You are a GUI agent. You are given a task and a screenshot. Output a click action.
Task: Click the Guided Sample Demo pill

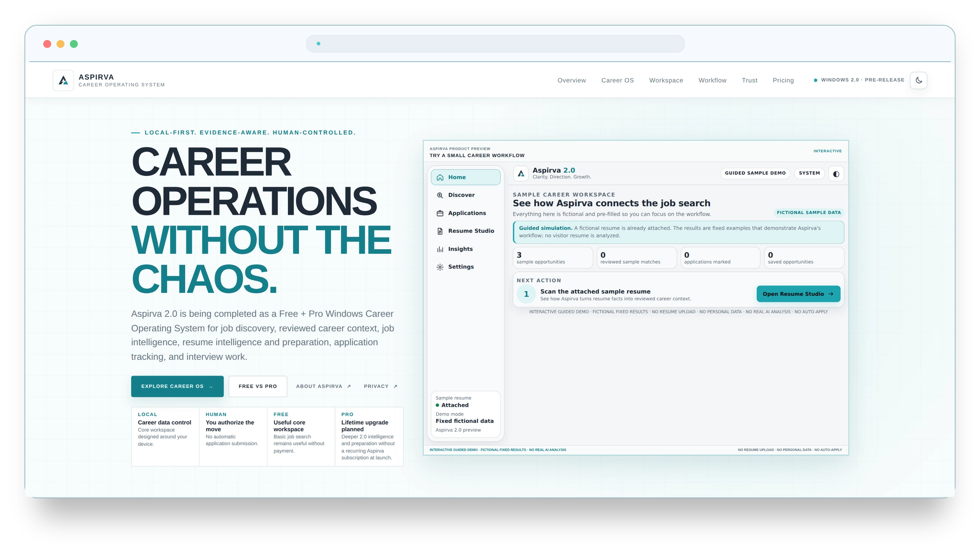[x=755, y=173]
